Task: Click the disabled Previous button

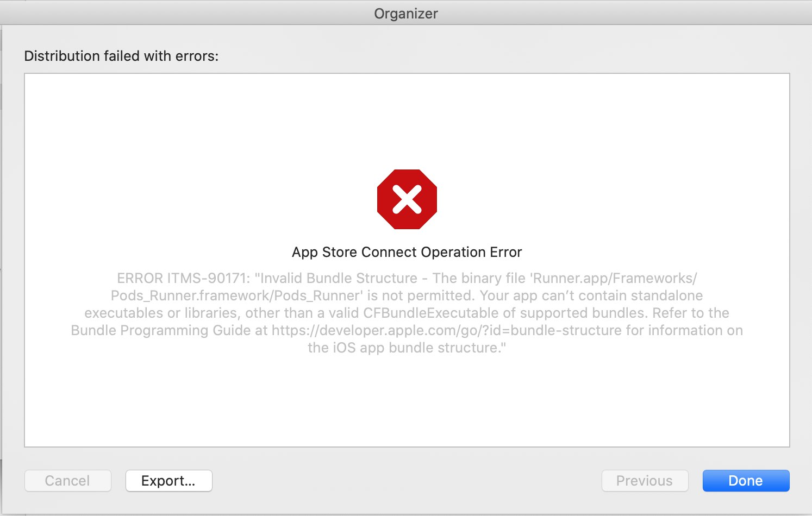Action: pyautogui.click(x=645, y=481)
